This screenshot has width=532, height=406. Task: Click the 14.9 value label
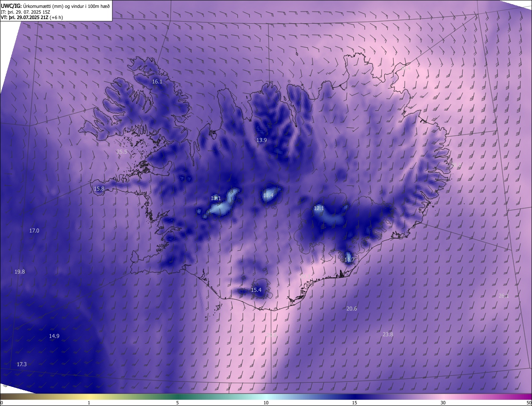click(54, 336)
